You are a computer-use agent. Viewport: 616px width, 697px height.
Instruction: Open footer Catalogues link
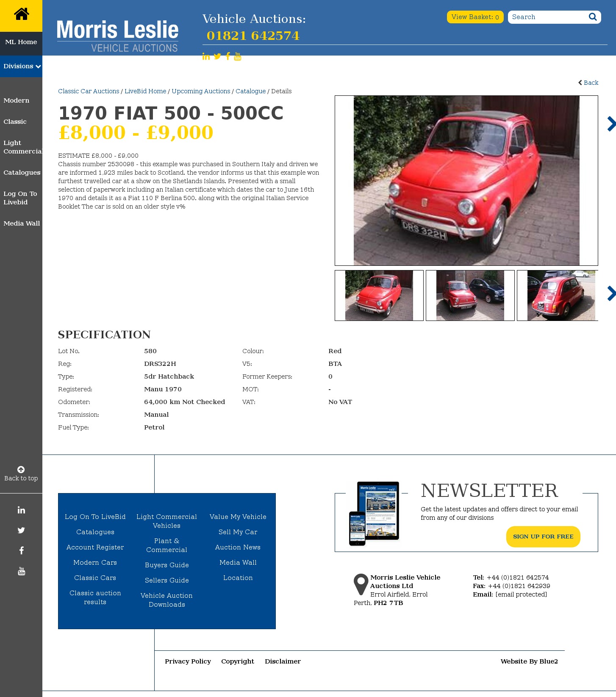click(95, 532)
